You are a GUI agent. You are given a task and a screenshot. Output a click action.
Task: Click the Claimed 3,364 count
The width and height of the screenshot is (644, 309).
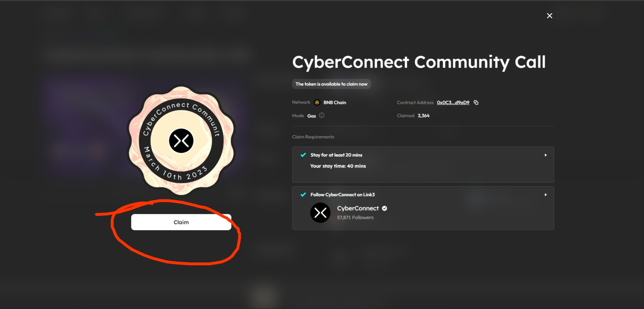click(413, 116)
